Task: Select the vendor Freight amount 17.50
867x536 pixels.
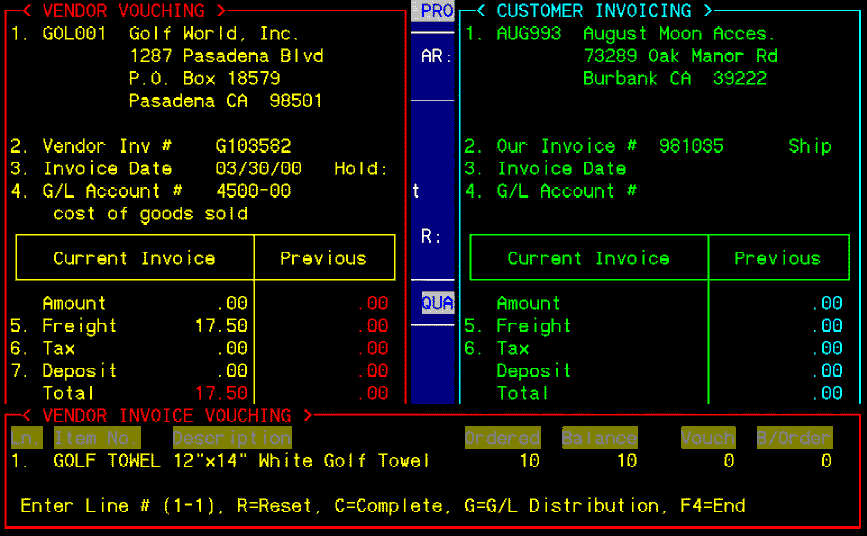Action: tap(221, 326)
